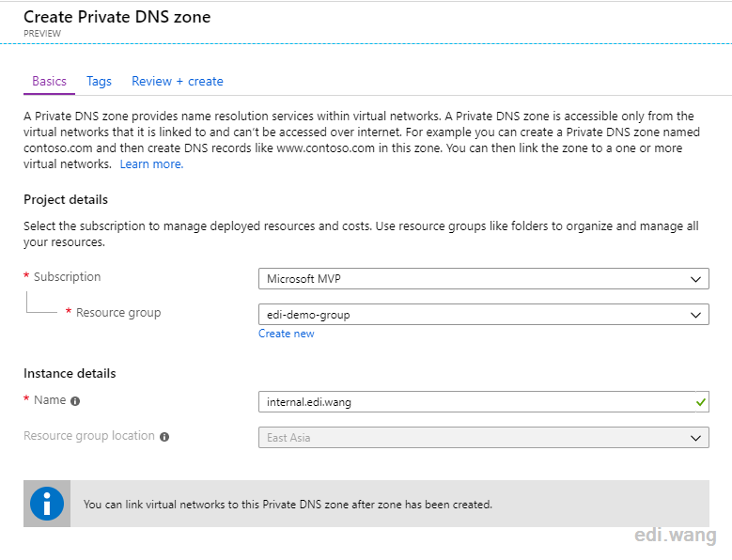Select the Basics tab
732x560 pixels.
click(x=49, y=81)
